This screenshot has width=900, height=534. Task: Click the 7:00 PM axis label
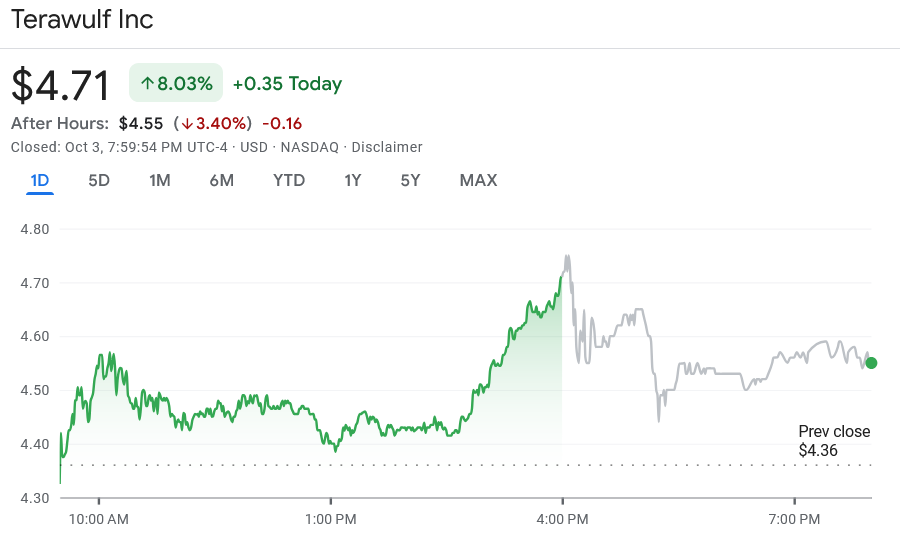[795, 519]
